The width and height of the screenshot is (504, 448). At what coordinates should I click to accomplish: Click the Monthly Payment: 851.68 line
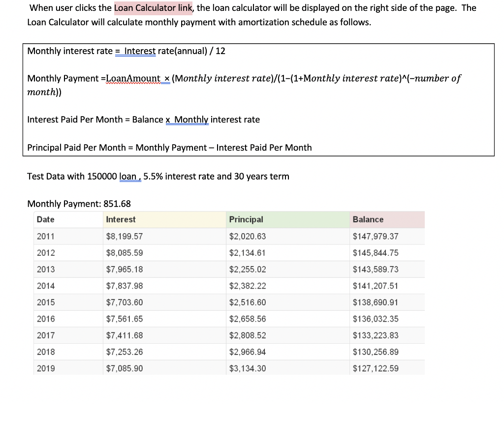pyautogui.click(x=79, y=204)
